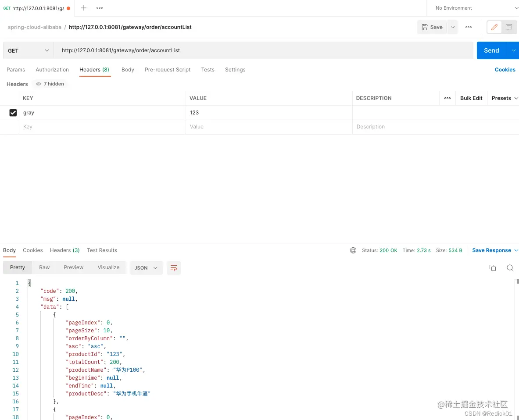Click the Send button

pos(491,50)
